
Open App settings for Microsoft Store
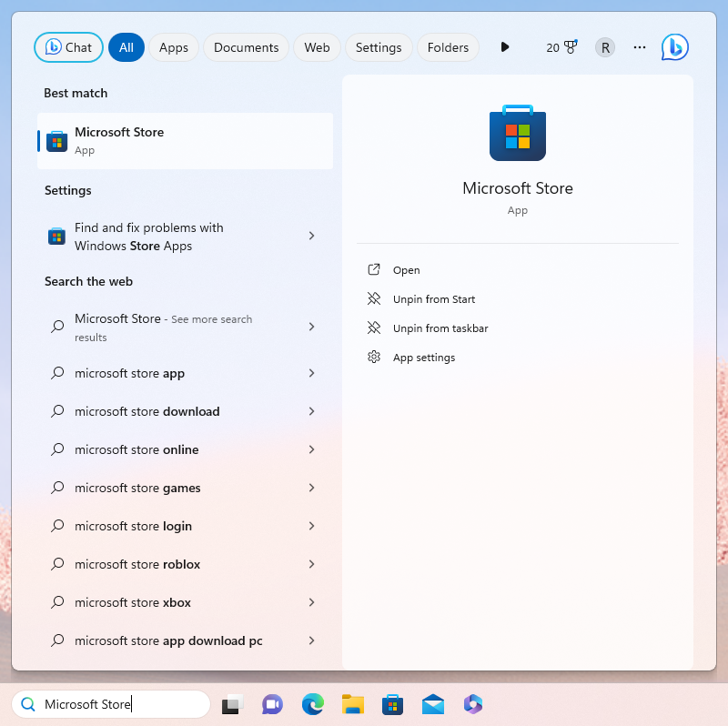point(423,358)
